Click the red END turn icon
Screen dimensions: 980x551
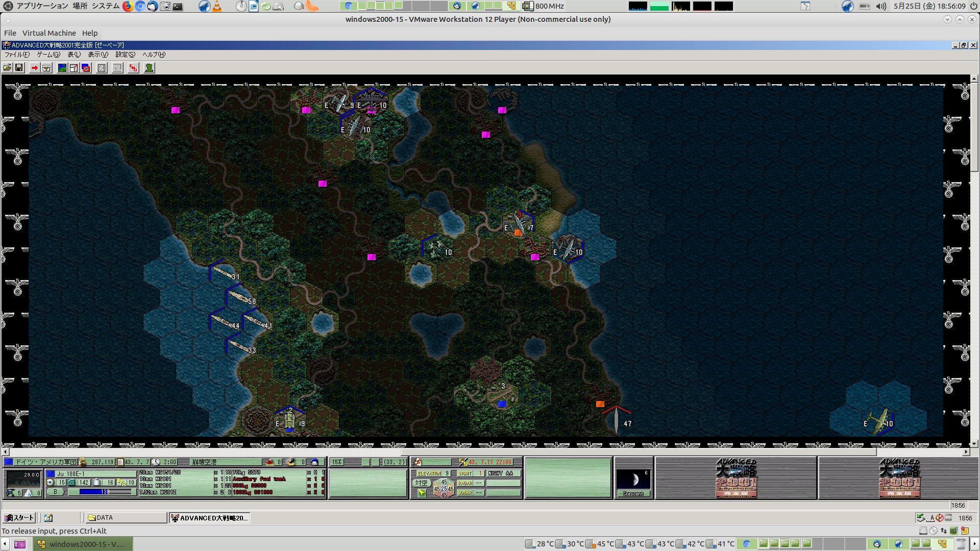(133, 68)
